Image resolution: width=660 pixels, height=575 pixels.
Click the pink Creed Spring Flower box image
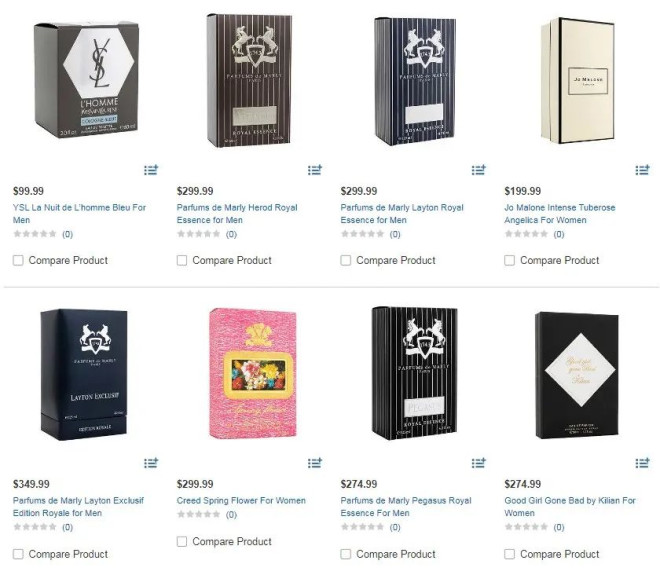tap(253, 373)
